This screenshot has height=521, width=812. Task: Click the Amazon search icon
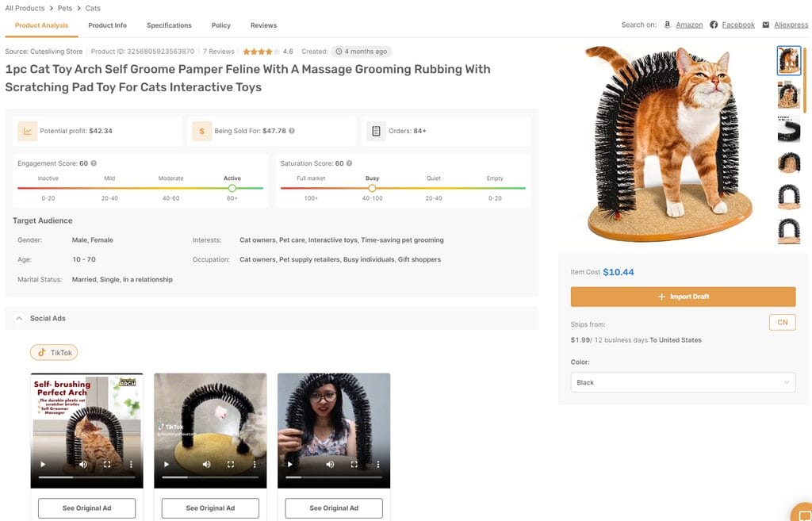(x=667, y=25)
